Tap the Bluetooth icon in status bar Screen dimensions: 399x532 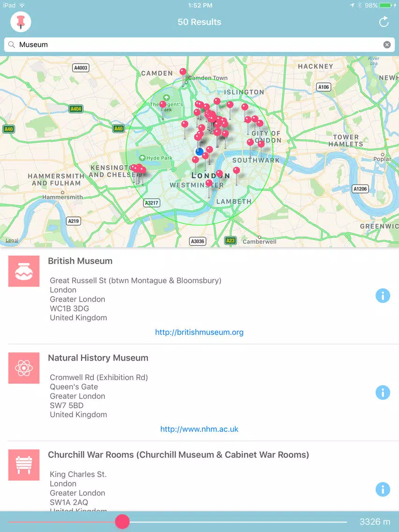click(x=360, y=5)
